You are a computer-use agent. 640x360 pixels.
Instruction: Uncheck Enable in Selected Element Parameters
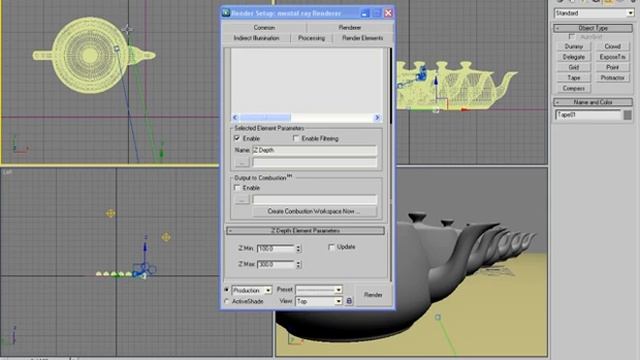coord(237,138)
